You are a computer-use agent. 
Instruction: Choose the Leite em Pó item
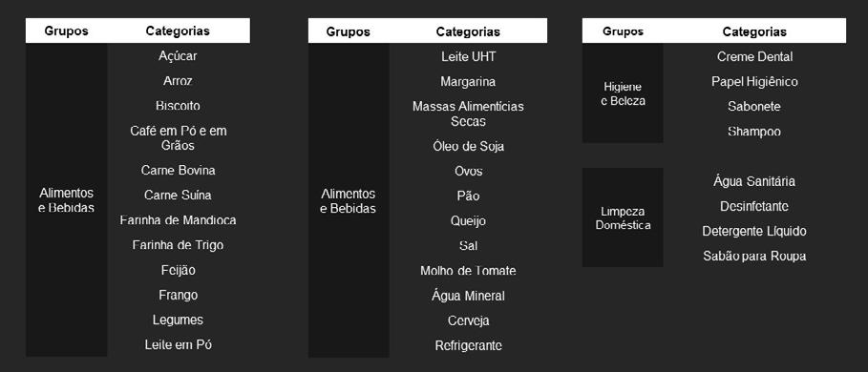pos(178,345)
